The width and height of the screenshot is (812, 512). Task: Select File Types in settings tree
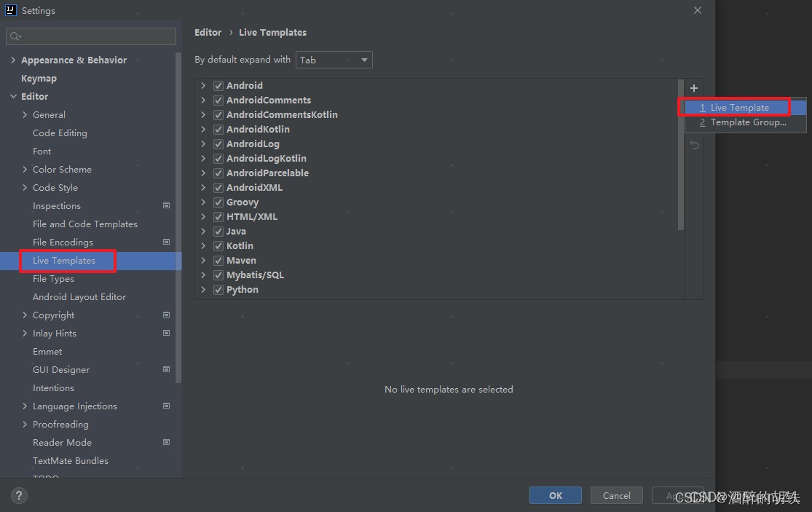click(53, 278)
